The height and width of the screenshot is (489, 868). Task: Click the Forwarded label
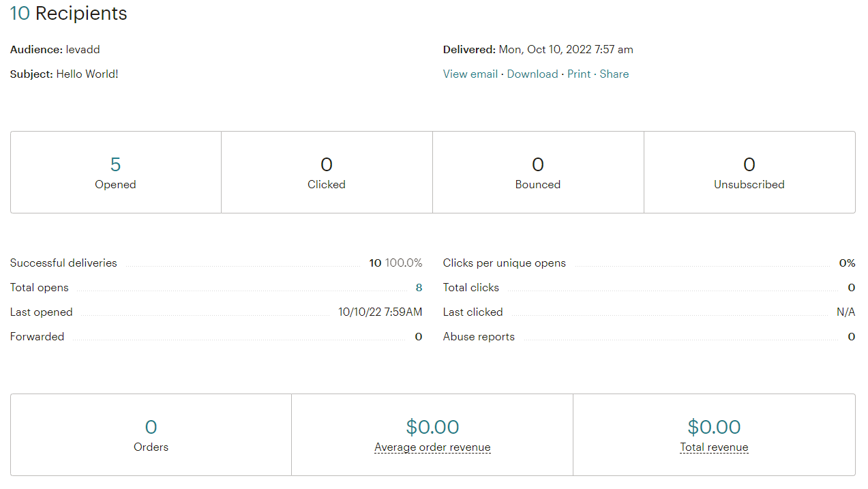tap(37, 337)
